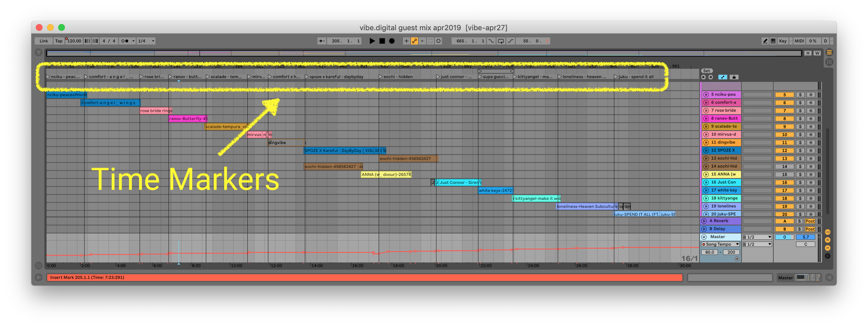868x327 pixels.
Task: Click the Tap tempo button
Action: [x=59, y=41]
